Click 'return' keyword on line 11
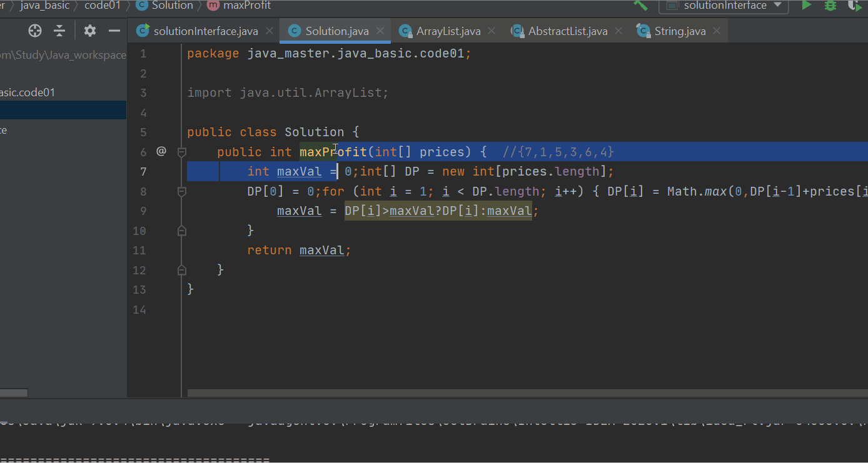This screenshot has width=868, height=463. tap(270, 251)
